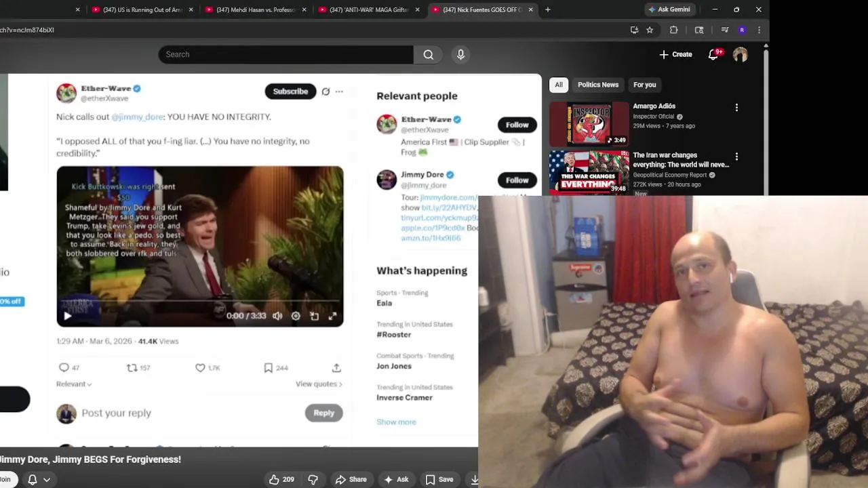The height and width of the screenshot is (488, 868).
Task: Click the tweet's three-dot more icon
Action: click(x=339, y=91)
